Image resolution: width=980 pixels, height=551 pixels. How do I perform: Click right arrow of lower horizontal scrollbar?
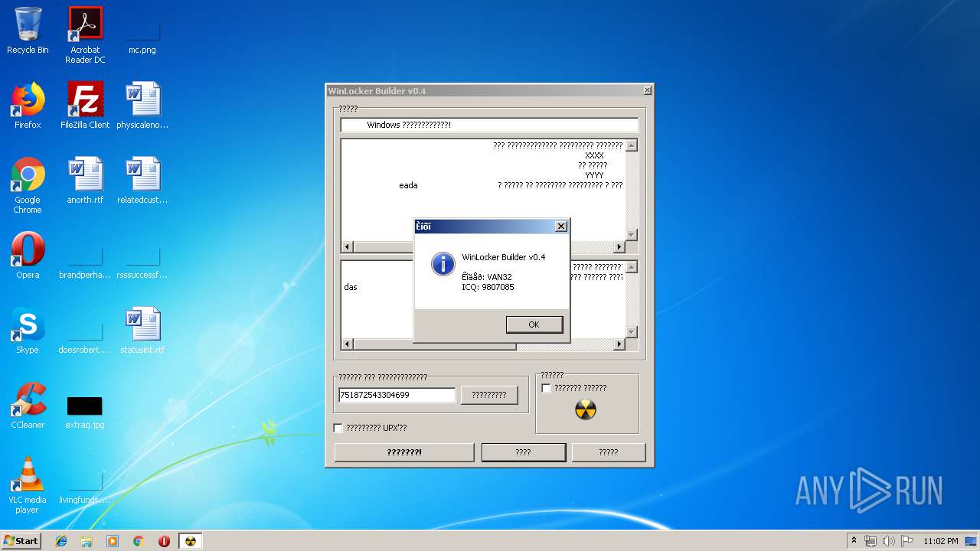point(619,344)
